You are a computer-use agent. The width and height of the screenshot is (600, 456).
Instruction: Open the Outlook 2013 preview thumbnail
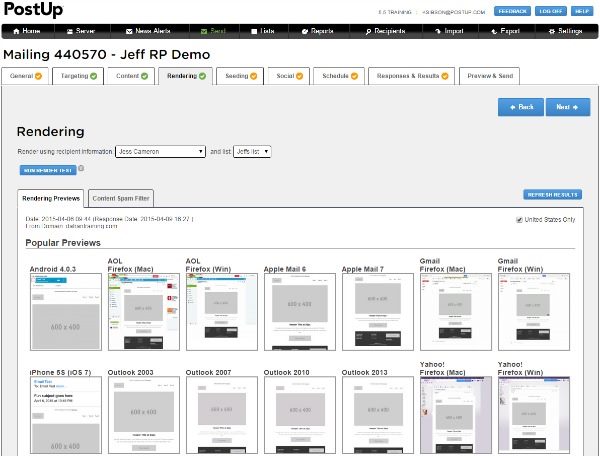(378, 415)
